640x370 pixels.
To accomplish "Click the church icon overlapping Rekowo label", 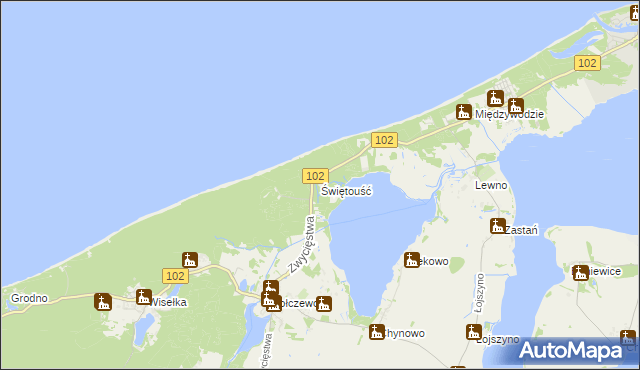I will 411,260.
